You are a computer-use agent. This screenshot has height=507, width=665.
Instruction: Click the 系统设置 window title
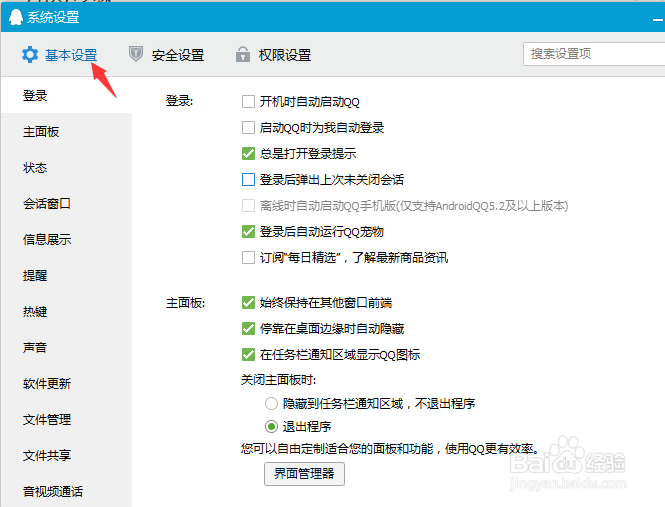pyautogui.click(x=53, y=17)
